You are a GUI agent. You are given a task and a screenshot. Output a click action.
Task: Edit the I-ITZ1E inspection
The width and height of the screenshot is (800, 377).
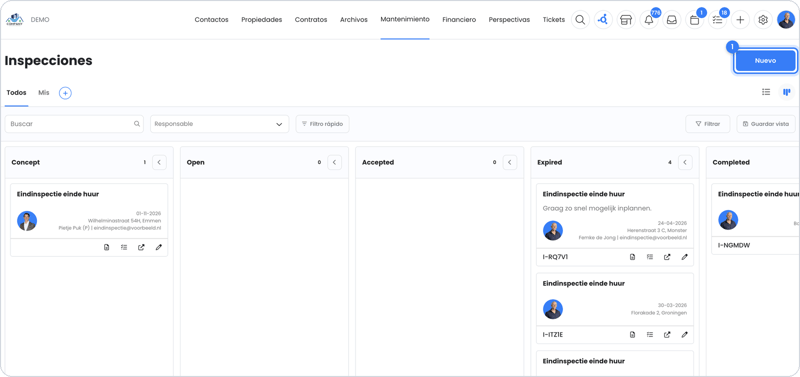click(685, 335)
